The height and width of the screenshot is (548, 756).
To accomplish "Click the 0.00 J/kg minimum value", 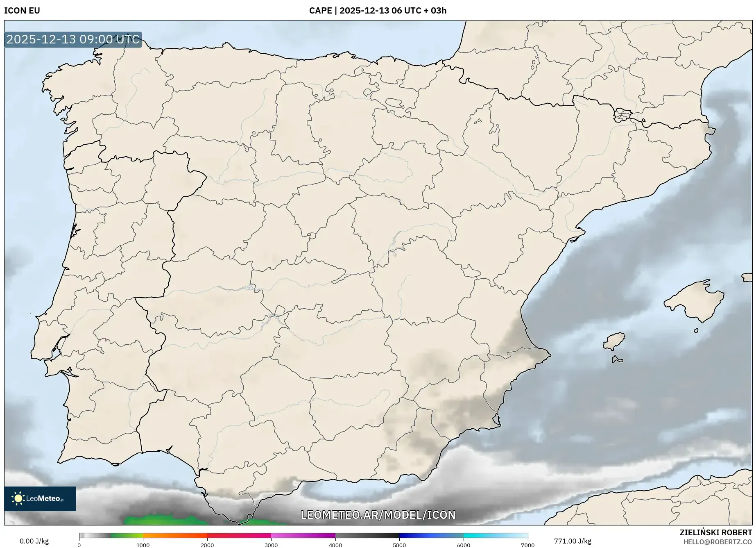I will coord(34,541).
